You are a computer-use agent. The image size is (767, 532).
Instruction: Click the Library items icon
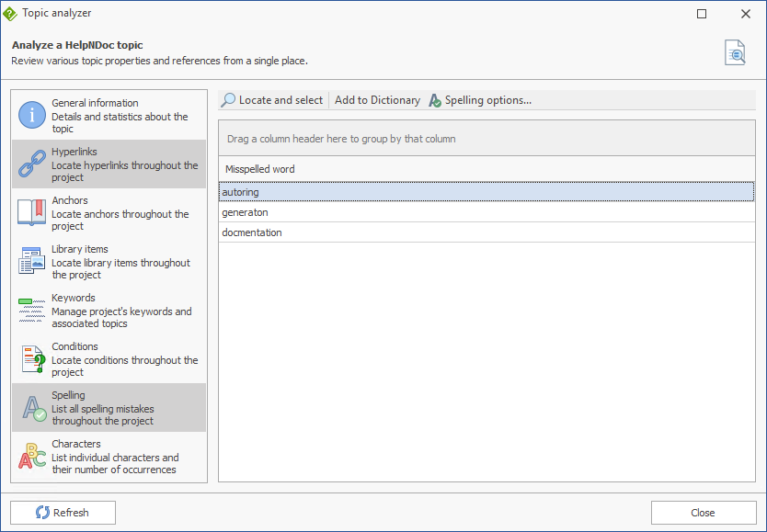[x=32, y=261]
